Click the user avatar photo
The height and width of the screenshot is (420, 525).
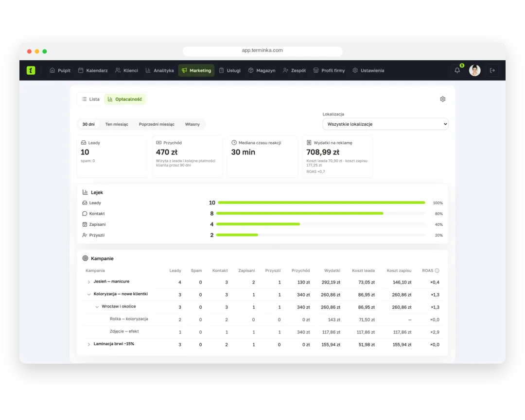474,70
